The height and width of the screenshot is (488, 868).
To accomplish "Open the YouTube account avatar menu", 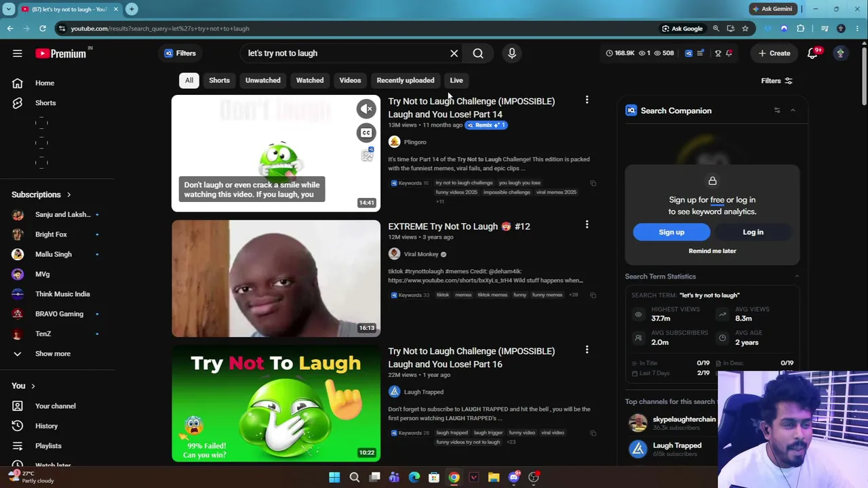I will click(x=840, y=54).
